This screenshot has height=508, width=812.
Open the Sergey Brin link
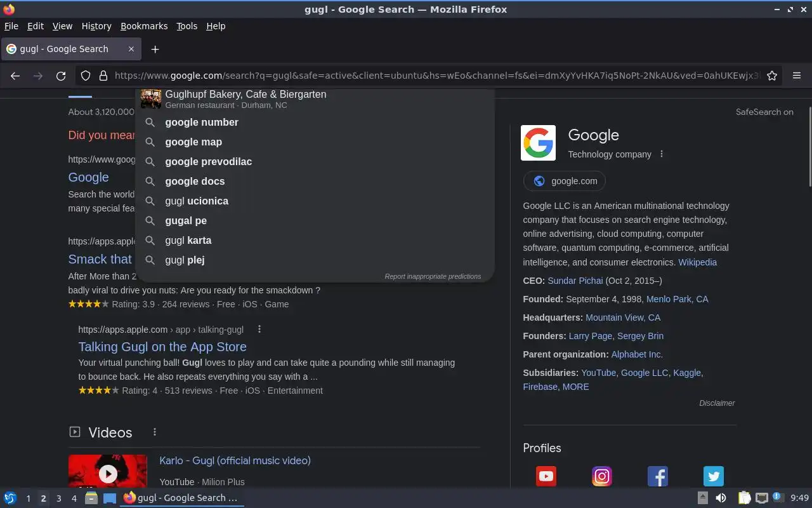coord(640,335)
